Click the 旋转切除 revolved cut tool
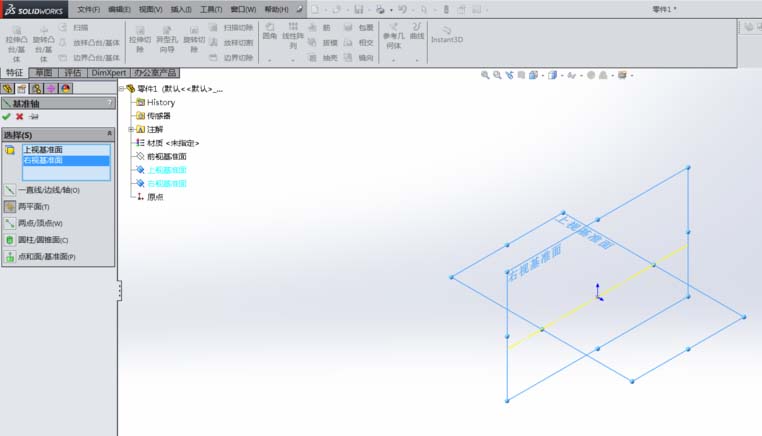 [194, 40]
